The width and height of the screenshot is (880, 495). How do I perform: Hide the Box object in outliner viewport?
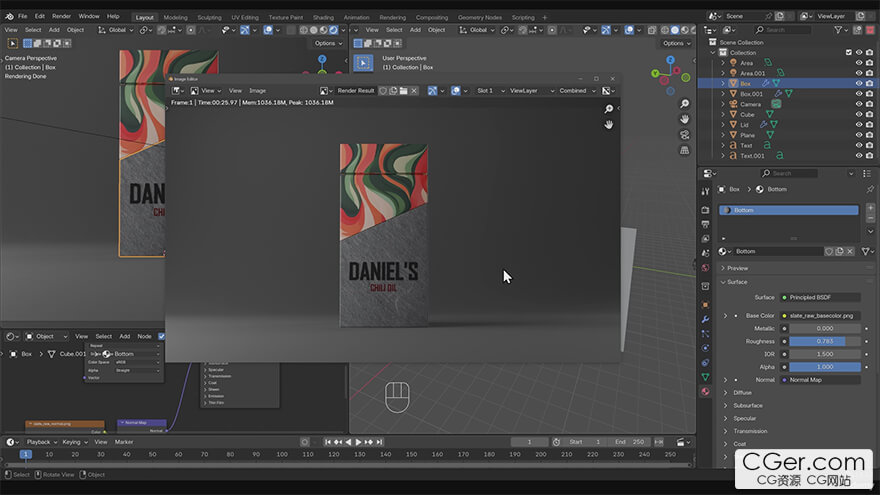(859, 83)
